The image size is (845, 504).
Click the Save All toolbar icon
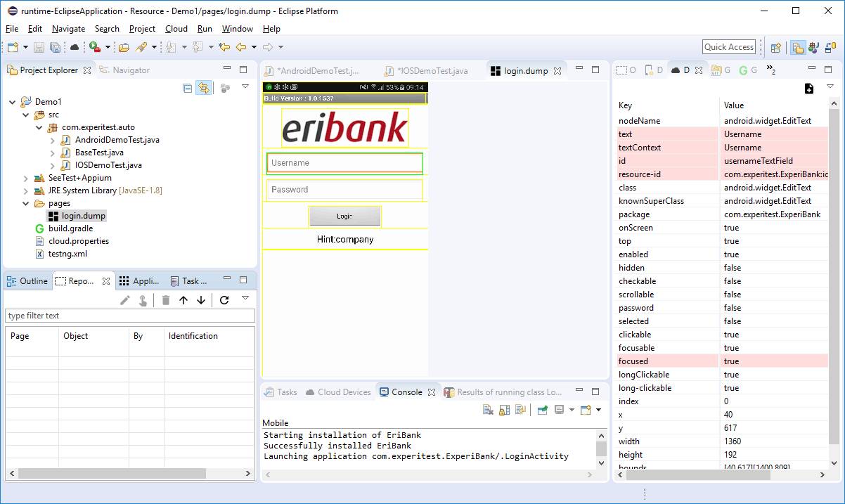point(55,47)
